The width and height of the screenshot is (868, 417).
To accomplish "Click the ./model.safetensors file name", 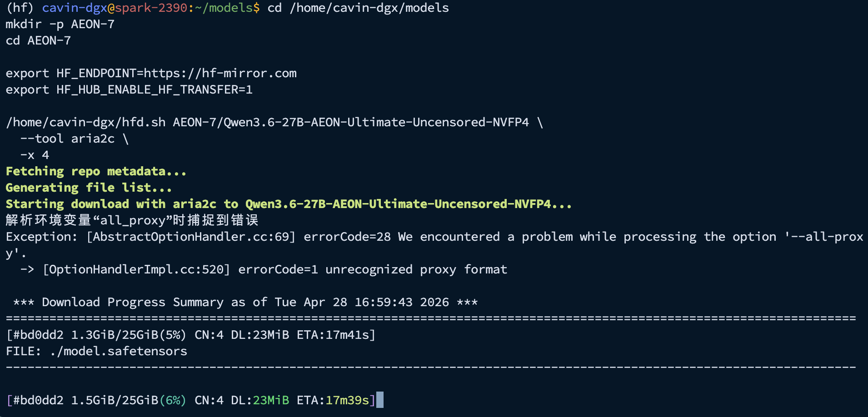I will click(x=119, y=351).
